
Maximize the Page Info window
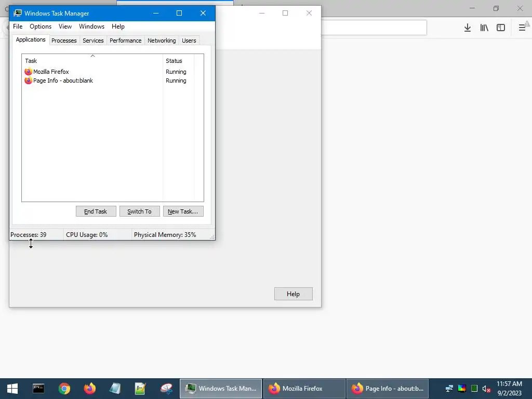point(285,13)
